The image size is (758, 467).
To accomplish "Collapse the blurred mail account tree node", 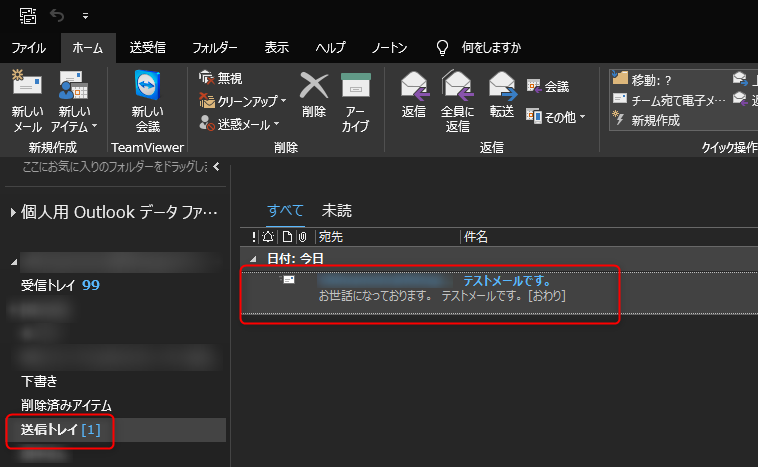I will click(14, 262).
